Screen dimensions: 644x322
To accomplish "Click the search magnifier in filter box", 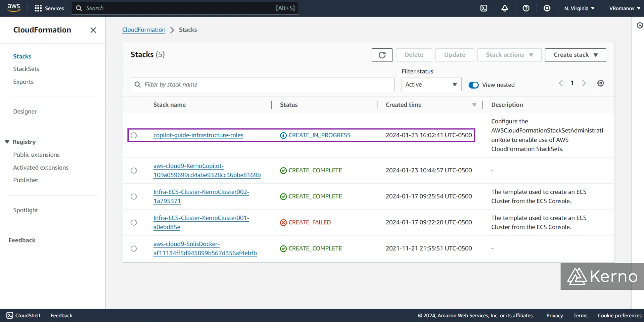I will 138,85.
